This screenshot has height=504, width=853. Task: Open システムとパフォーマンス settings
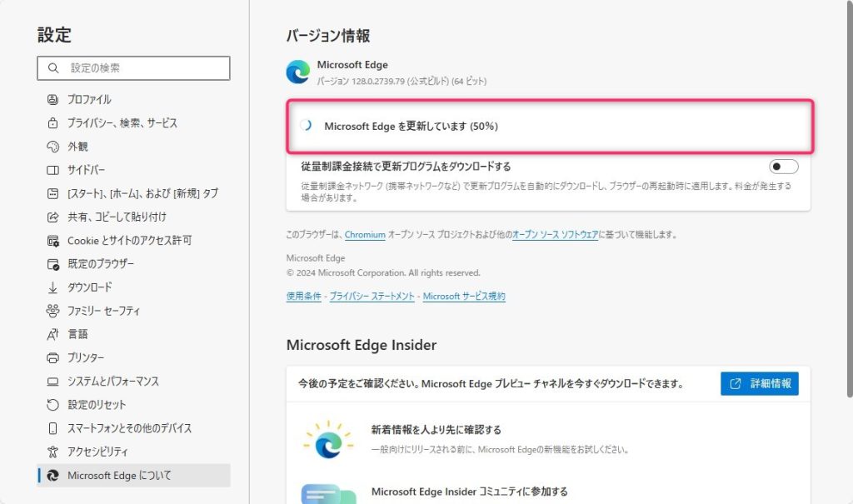point(112,381)
